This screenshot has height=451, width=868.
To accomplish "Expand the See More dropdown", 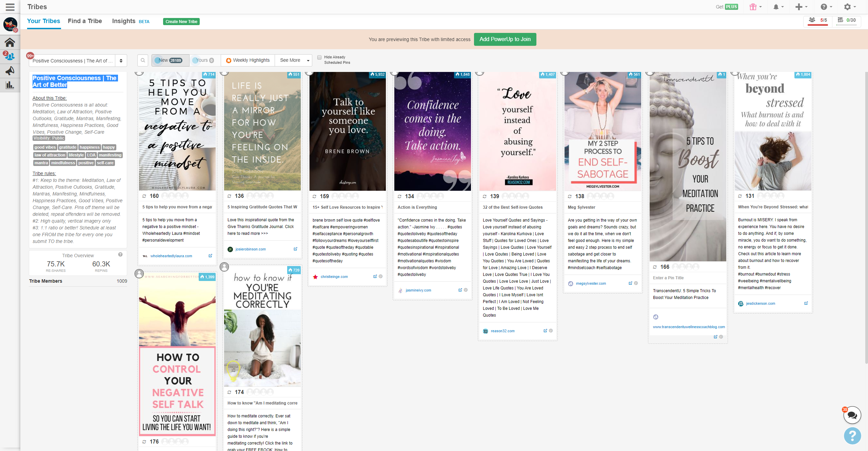I will (294, 60).
